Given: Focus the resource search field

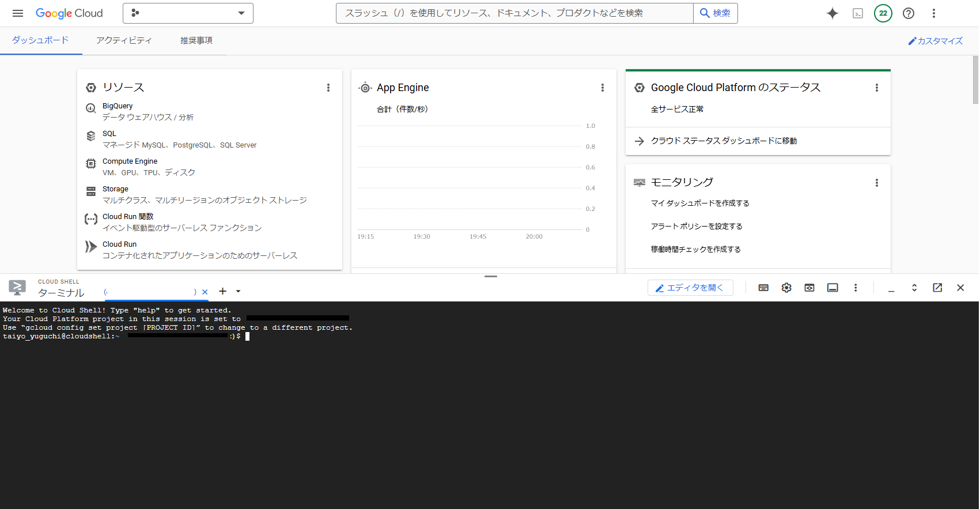Looking at the screenshot, I should 514,13.
